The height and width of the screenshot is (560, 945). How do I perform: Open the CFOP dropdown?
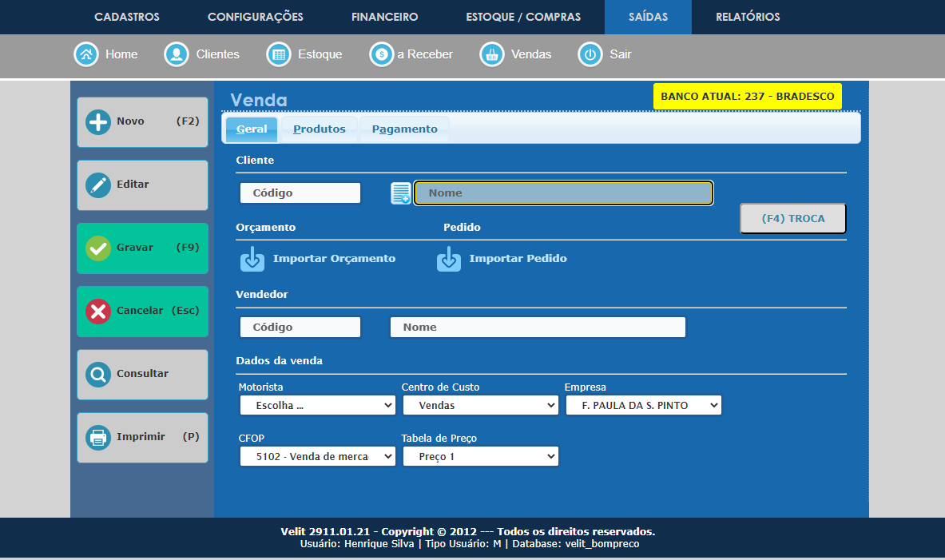317,457
